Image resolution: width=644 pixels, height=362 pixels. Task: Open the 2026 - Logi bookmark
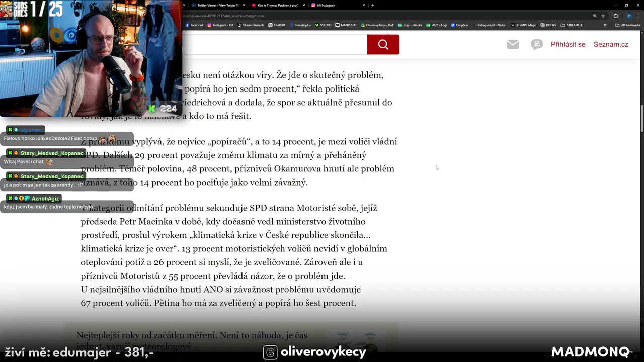437,25
